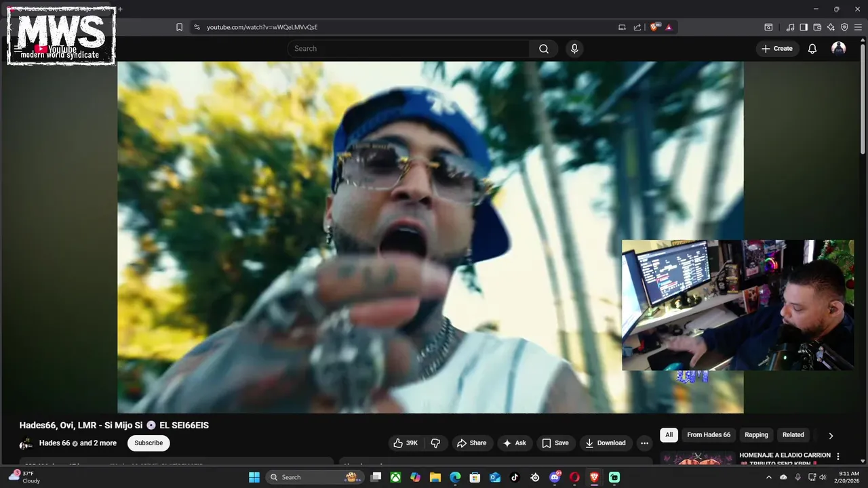Select the Related filter chip
Screen dimensions: 868x488
(793, 435)
